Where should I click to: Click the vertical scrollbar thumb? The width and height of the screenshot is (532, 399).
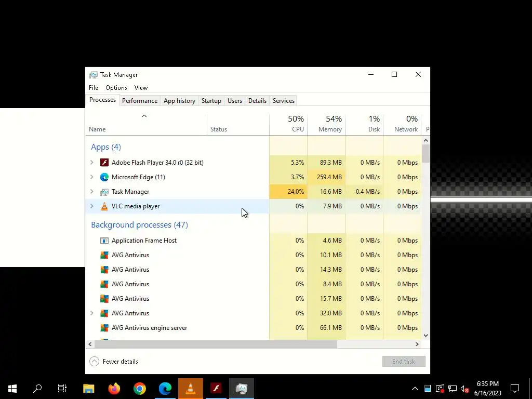tap(426, 153)
